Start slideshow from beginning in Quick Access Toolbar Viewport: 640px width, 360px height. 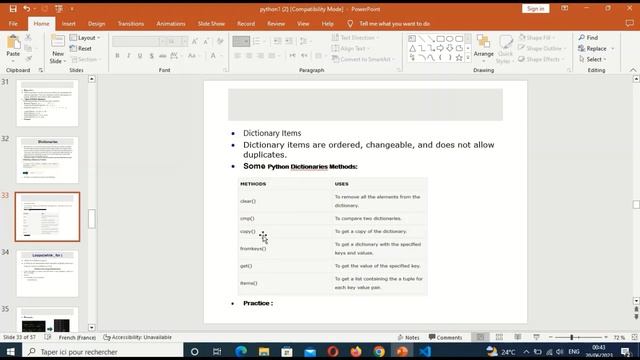point(59,9)
